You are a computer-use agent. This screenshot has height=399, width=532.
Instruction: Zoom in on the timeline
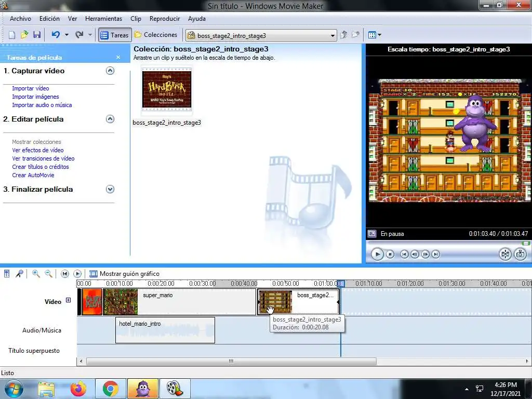[36, 273]
